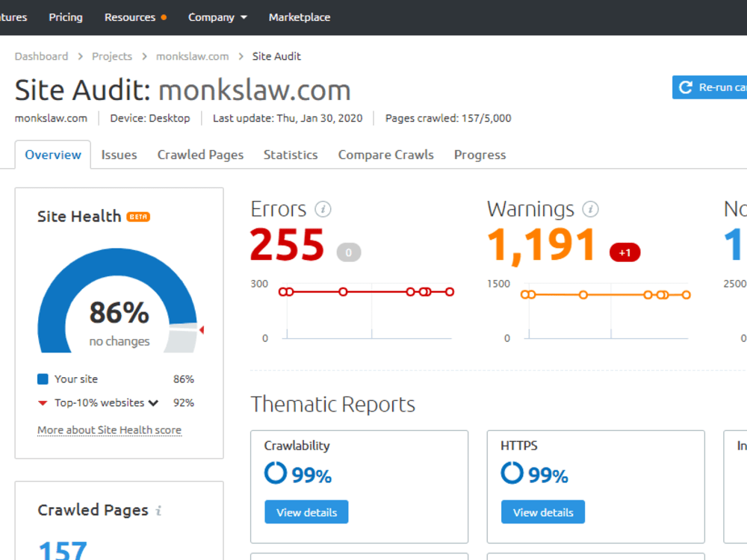Expand the Top-10% websites dropdown

153,403
